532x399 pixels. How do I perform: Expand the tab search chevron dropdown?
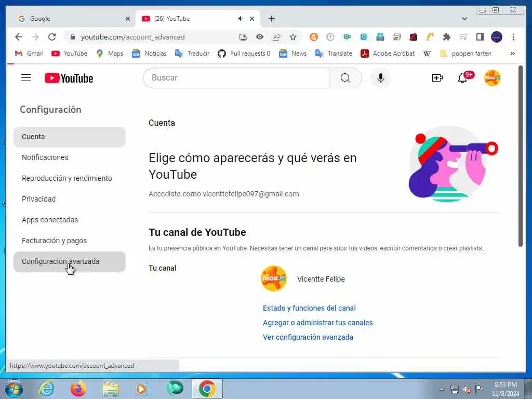tap(464, 19)
